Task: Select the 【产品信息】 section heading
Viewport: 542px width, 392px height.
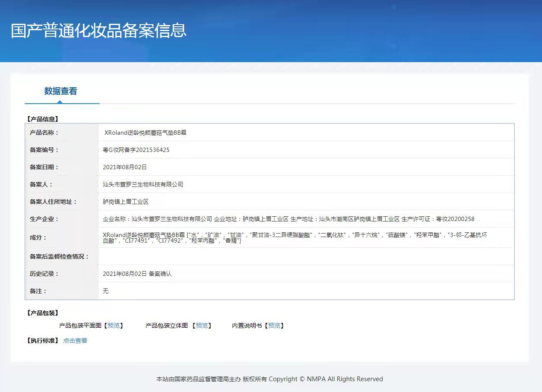Action: click(42, 119)
